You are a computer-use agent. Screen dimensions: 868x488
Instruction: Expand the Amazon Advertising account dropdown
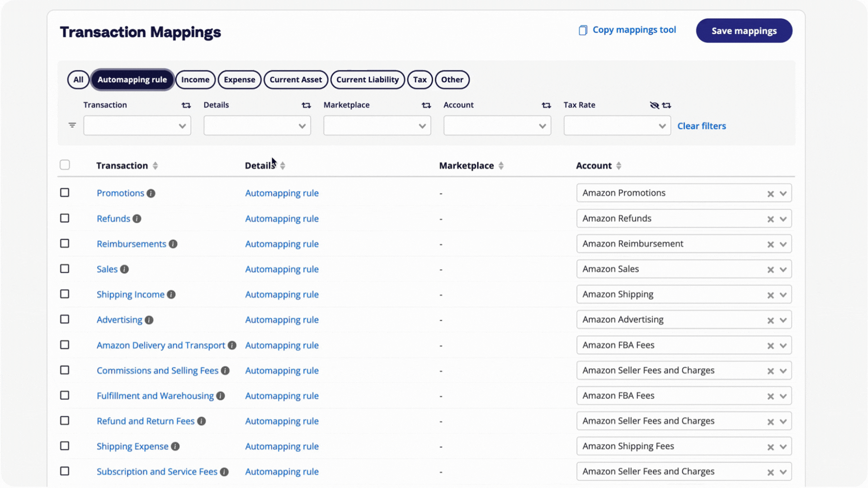[x=783, y=320]
